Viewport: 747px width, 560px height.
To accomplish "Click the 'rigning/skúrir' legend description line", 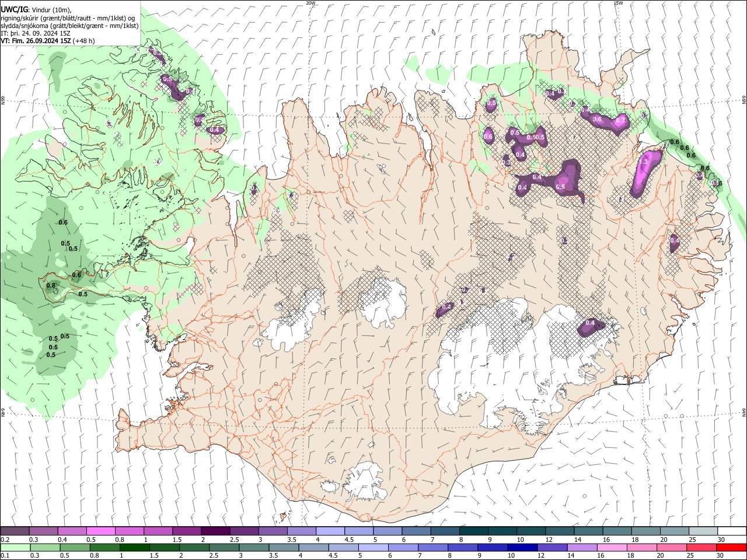I will click(68, 18).
